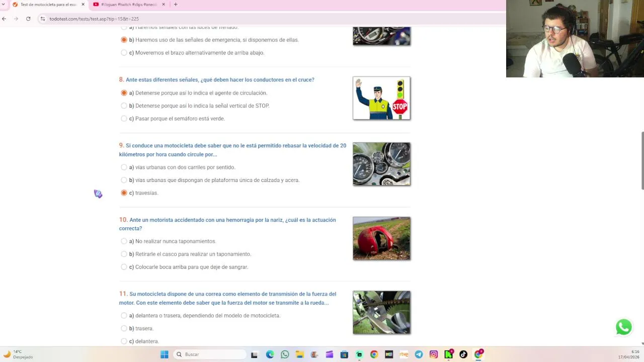Screen dimensions: 644x362
Task: Close the Test de motocicleta tab
Action: point(83,5)
